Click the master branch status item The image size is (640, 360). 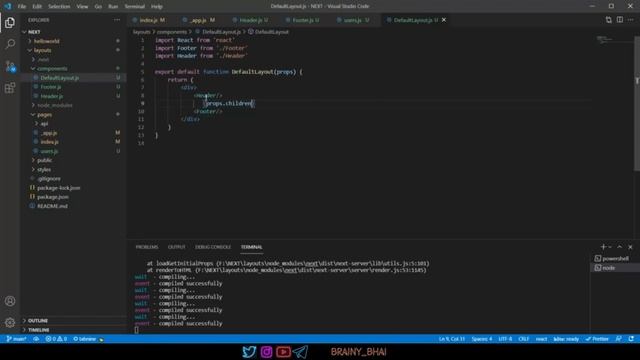tap(16, 339)
